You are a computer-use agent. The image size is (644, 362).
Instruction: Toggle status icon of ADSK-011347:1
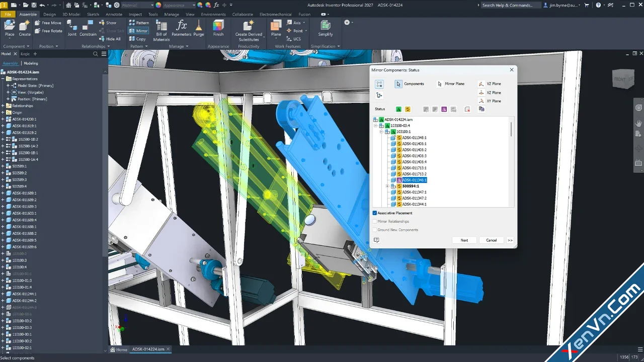pyautogui.click(x=399, y=192)
